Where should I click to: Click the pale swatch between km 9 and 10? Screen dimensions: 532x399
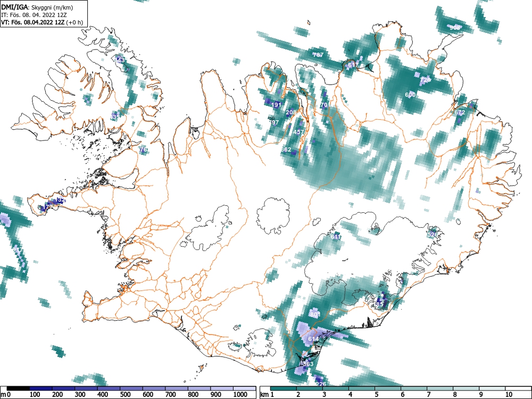pyautogui.click(x=492, y=388)
